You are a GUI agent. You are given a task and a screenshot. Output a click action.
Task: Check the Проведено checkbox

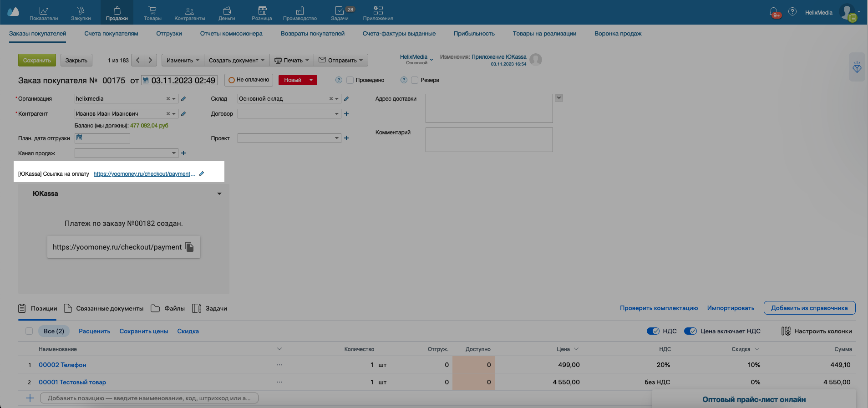pos(350,80)
